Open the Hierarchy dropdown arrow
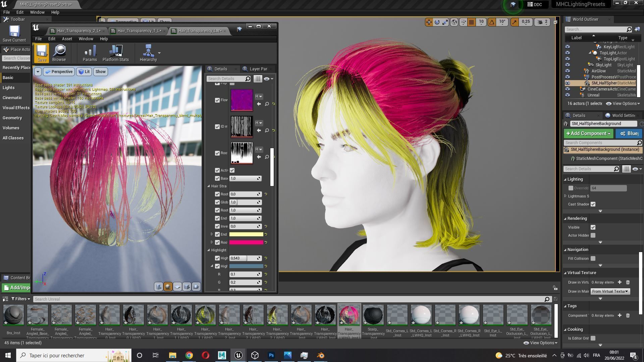644x362 pixels. pyautogui.click(x=159, y=53)
